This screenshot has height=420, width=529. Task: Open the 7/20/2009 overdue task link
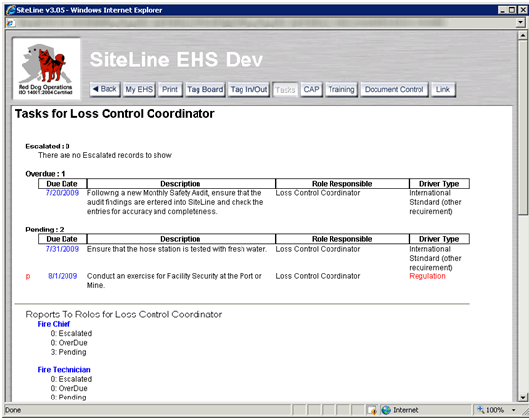pyautogui.click(x=63, y=193)
